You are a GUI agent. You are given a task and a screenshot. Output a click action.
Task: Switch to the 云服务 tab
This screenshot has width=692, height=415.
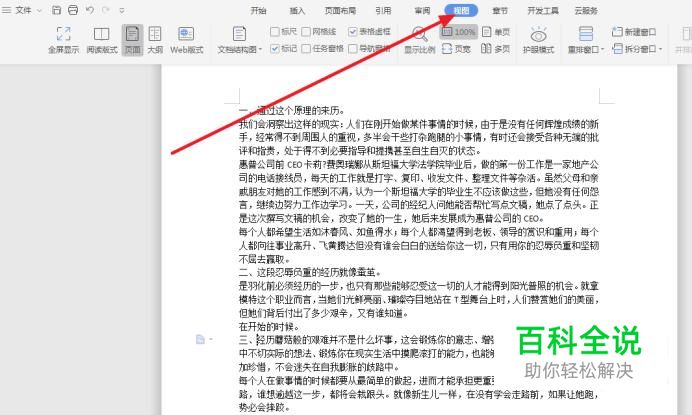586,11
